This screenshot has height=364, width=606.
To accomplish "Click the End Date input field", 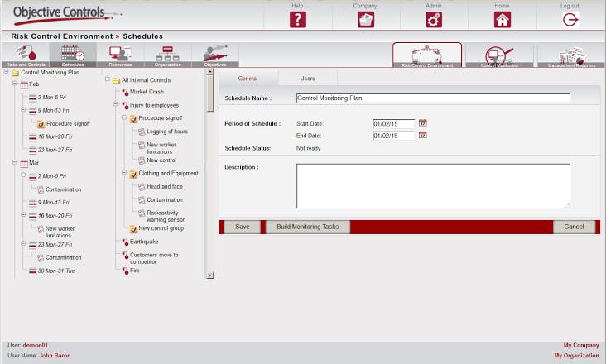I will 393,136.
